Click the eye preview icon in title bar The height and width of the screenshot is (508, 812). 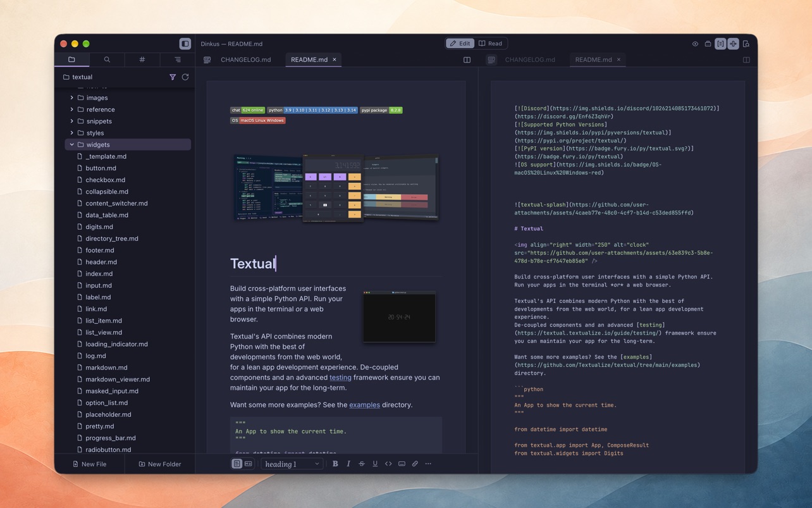[695, 44]
